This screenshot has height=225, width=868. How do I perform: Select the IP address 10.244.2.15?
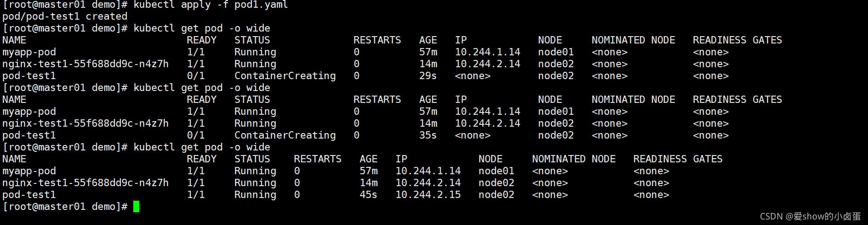click(428, 195)
